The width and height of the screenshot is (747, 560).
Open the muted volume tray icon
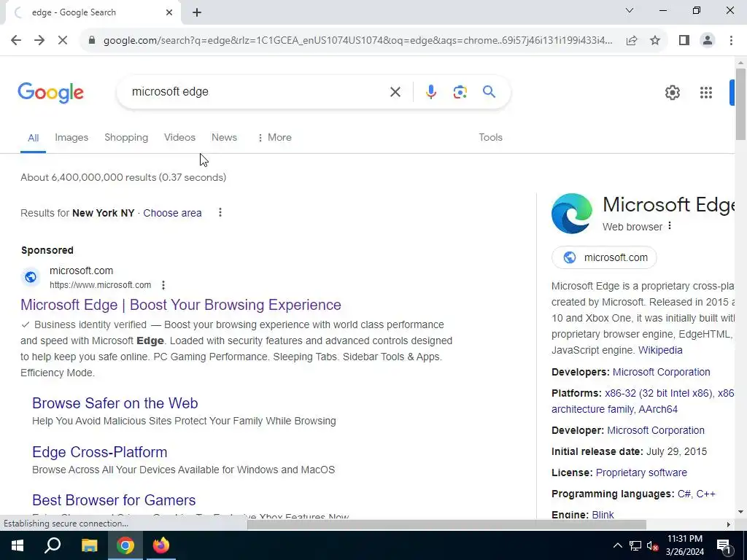653,545
